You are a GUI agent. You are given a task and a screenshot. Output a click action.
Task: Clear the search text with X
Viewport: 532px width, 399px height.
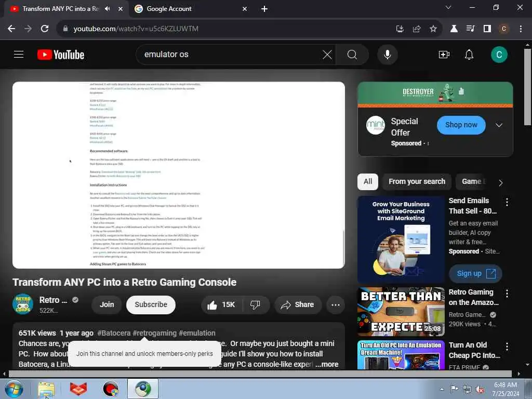pyautogui.click(x=327, y=55)
